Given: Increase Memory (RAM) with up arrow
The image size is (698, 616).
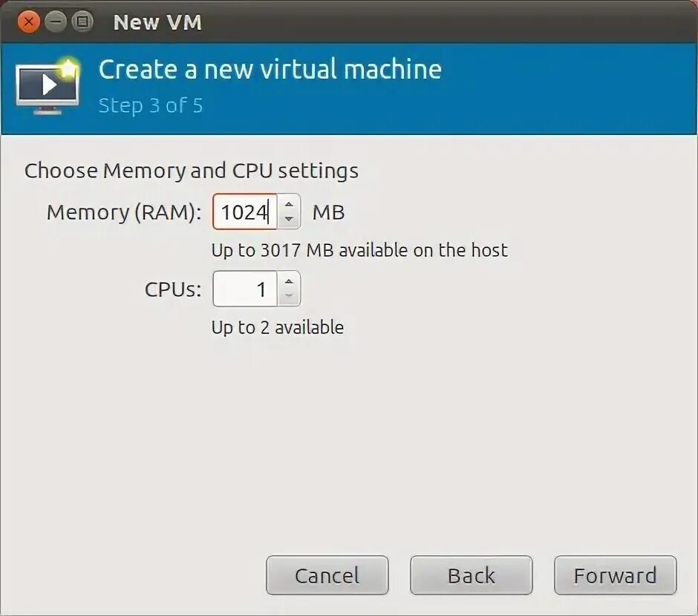Looking at the screenshot, I should pyautogui.click(x=289, y=204).
